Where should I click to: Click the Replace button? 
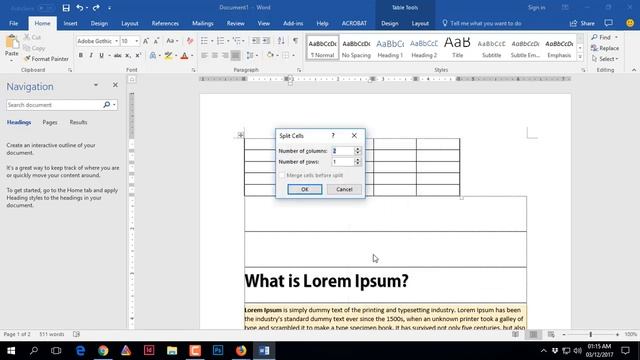pyautogui.click(x=605, y=48)
